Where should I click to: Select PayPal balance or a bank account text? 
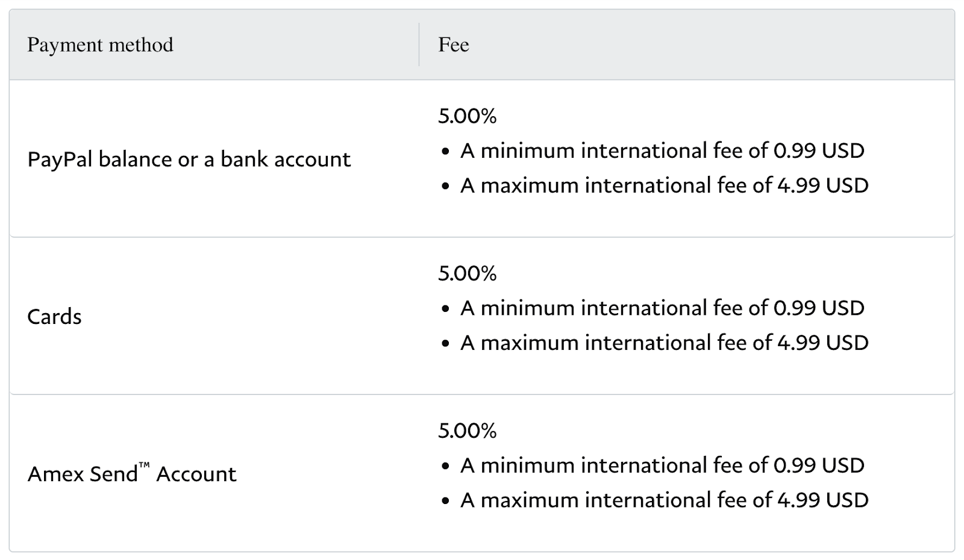tap(189, 159)
